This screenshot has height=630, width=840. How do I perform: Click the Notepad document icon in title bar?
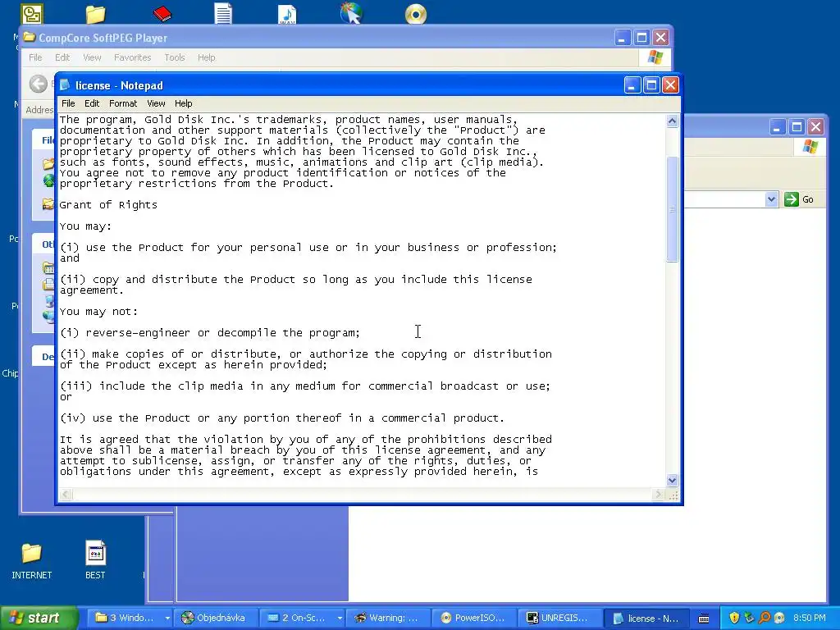65,85
